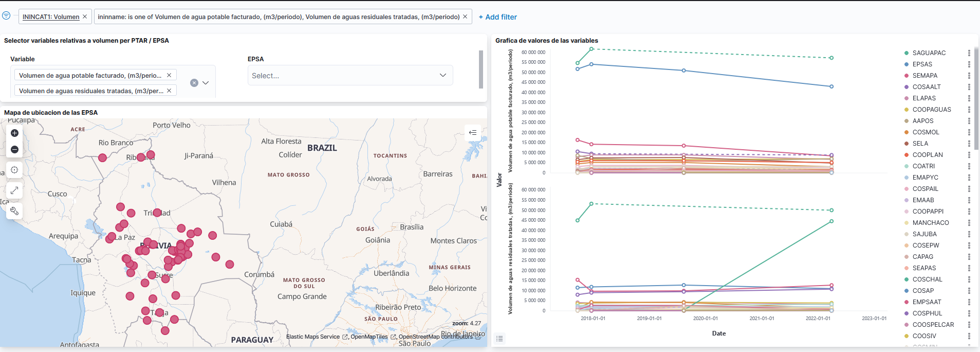The width and height of the screenshot is (980, 352).
Task: Open the map tools wrench icon
Action: click(x=14, y=211)
